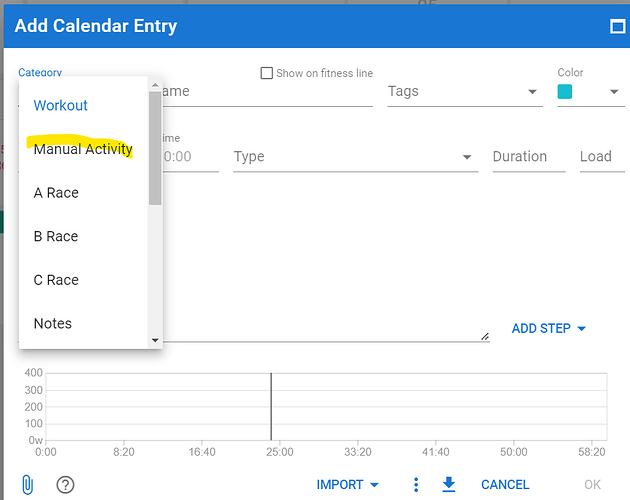Image resolution: width=630 pixels, height=500 pixels.
Task: Click the Cancel button
Action: pos(505,485)
